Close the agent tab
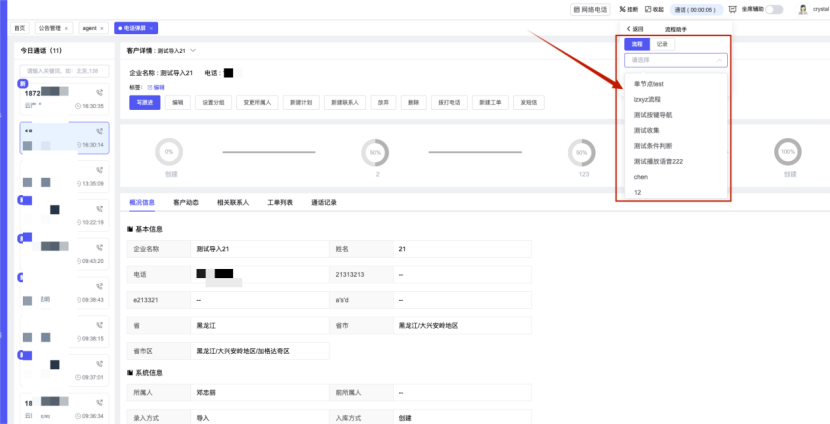 click(x=101, y=28)
